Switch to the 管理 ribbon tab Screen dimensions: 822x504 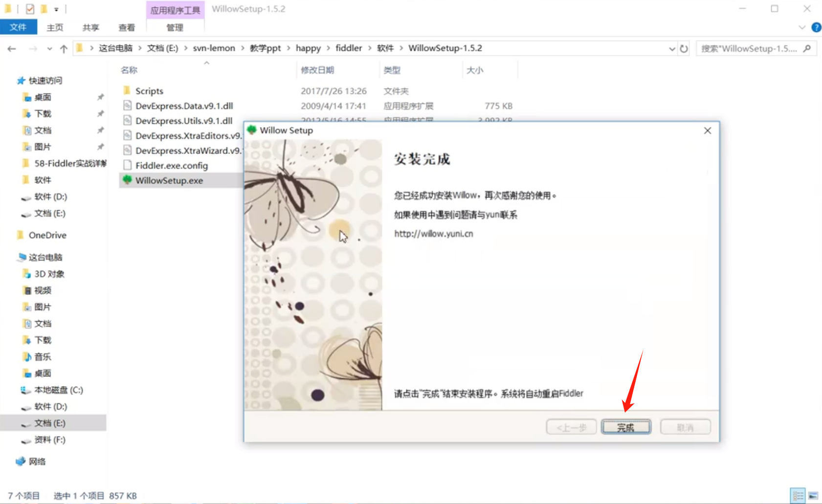175,27
